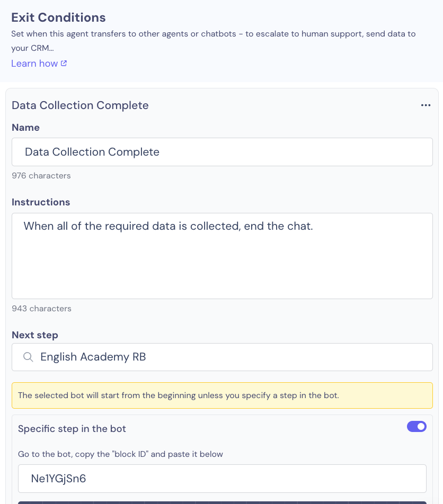
Task: Click the Specific step in the bot label
Action: (x=72, y=429)
